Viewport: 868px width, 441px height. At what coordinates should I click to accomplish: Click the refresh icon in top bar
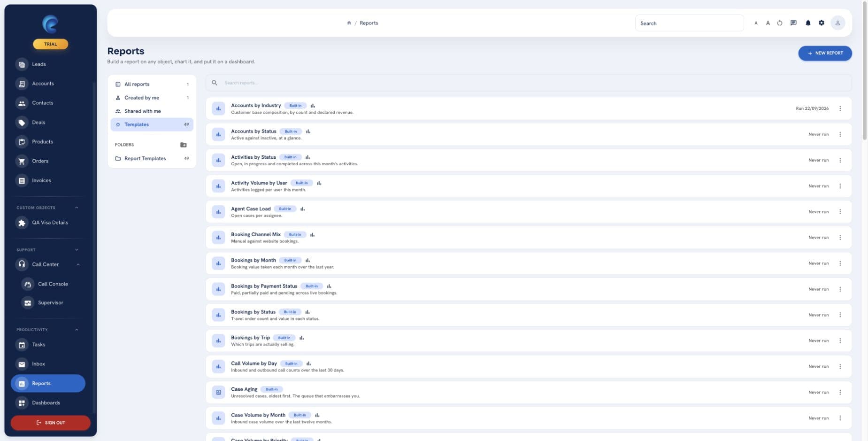coord(780,23)
